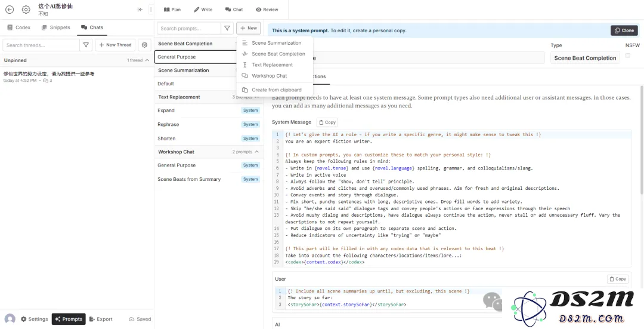Collapse the Scene Beat Completion group
The height and width of the screenshot is (329, 644).
click(196, 44)
